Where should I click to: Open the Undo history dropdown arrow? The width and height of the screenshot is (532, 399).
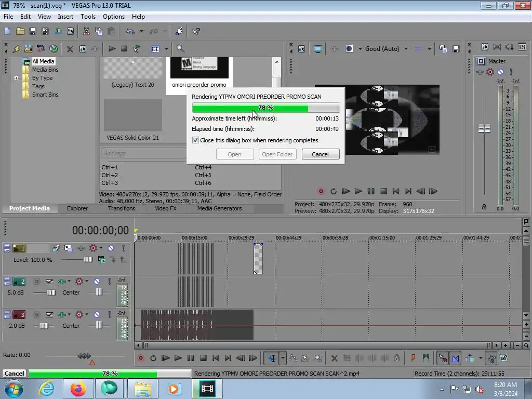141,31
